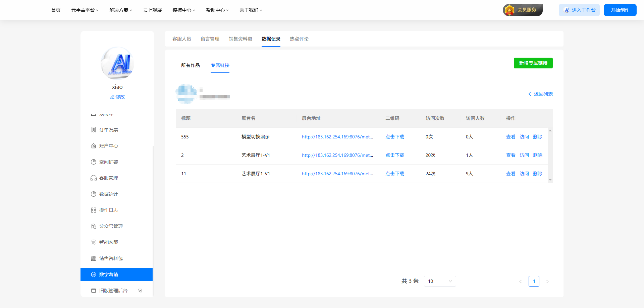Viewport: 644px width, 308px height.
Task: Expand the 元宇宙平台 navigation dropdown
Action: point(85,10)
